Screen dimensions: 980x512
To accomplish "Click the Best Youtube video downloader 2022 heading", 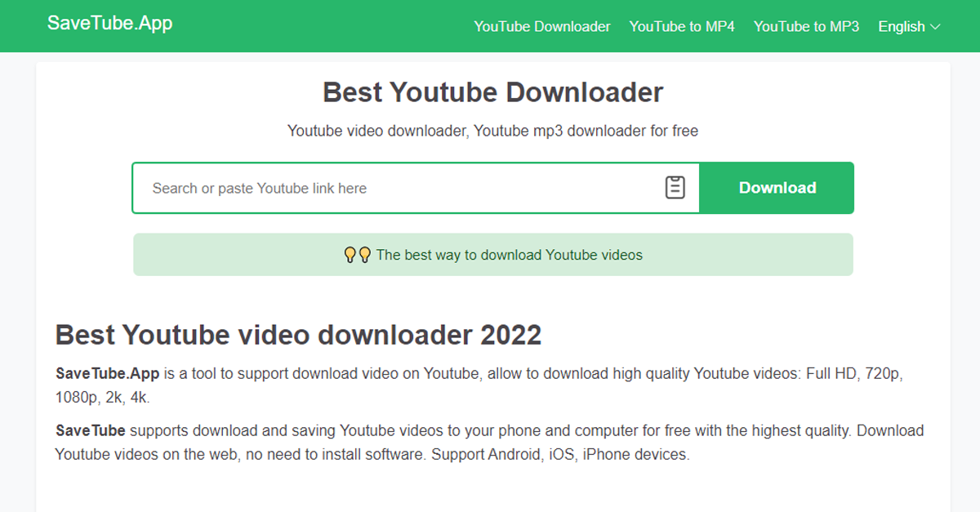I will (x=298, y=335).
